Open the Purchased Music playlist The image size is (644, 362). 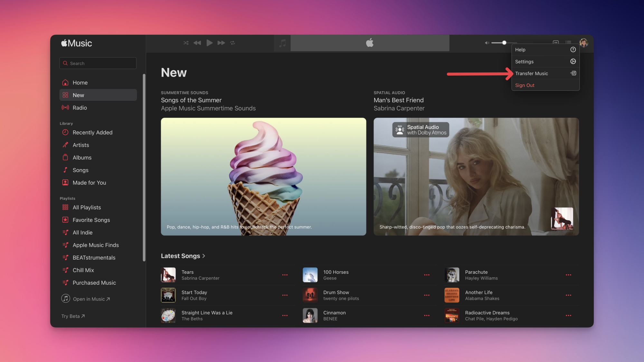click(98, 283)
